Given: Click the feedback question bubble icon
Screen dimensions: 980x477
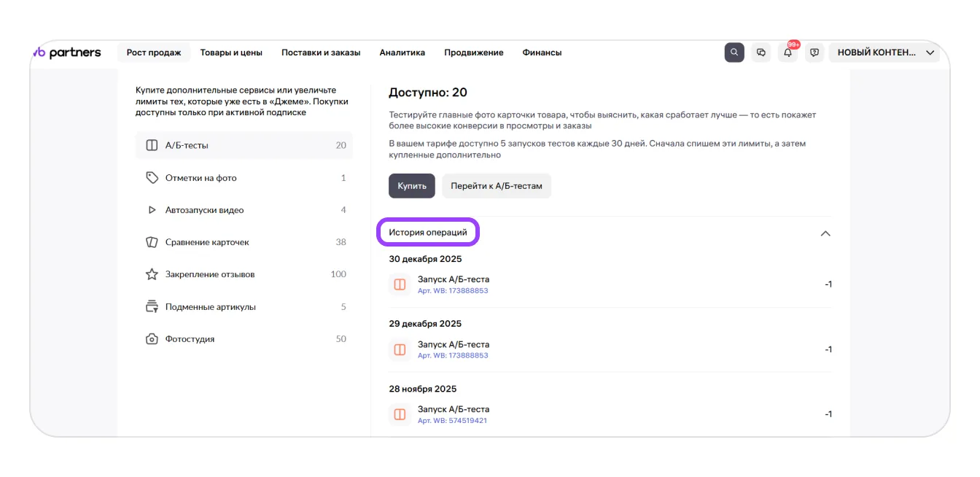Looking at the screenshot, I should [814, 53].
